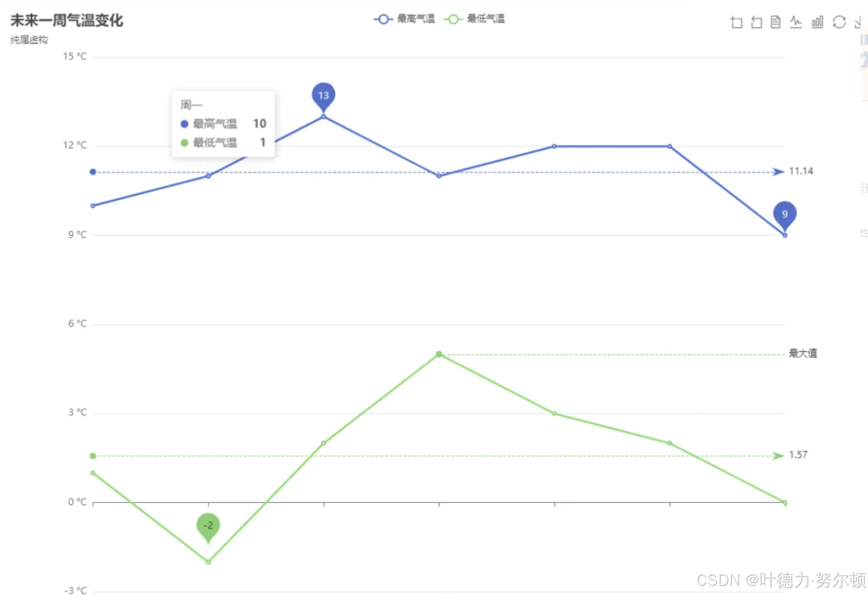Viewport: 868px width, 595px height.
Task: Click the chart title 未来一周气温变化
Action: (x=66, y=20)
